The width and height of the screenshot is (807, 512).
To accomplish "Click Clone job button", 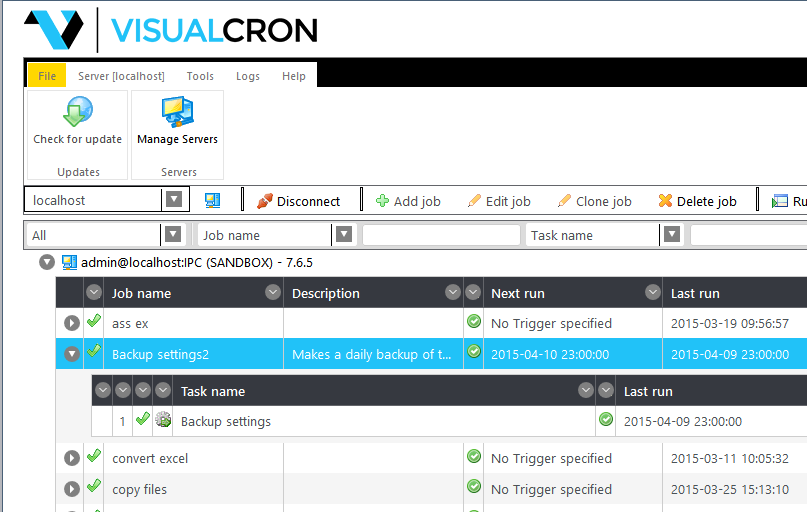I will pyautogui.click(x=594, y=201).
